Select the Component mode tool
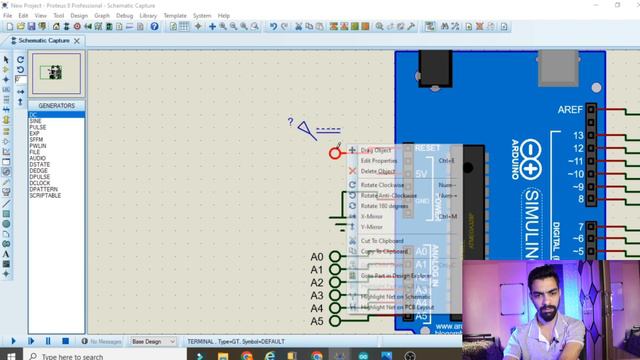 click(6, 69)
